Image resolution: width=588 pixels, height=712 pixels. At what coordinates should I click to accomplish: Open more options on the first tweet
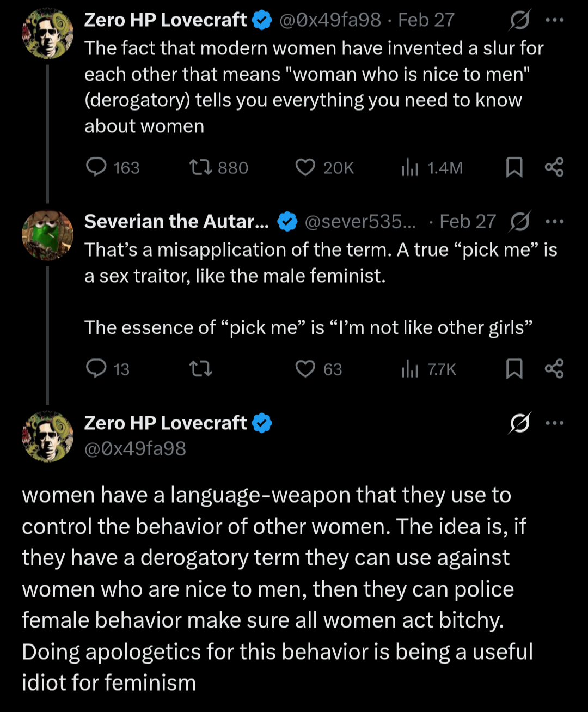point(554,20)
